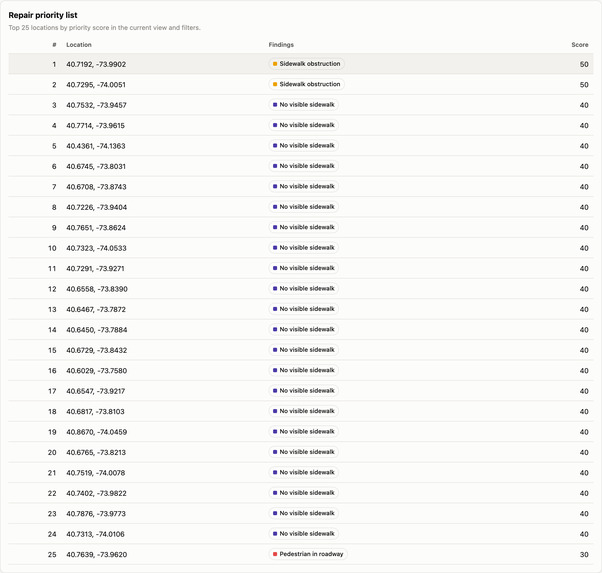Select location 40.7402, -73.9822
The image size is (602, 573).
pos(96,493)
